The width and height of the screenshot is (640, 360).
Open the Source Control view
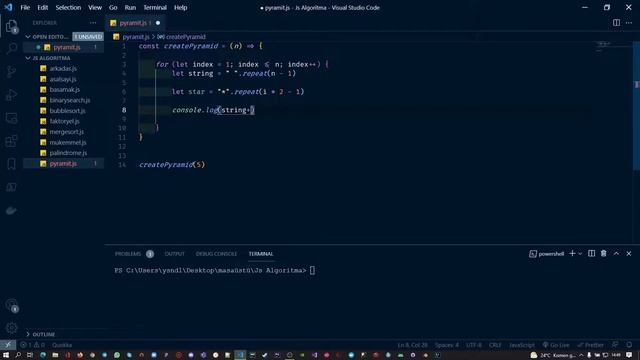(11, 71)
